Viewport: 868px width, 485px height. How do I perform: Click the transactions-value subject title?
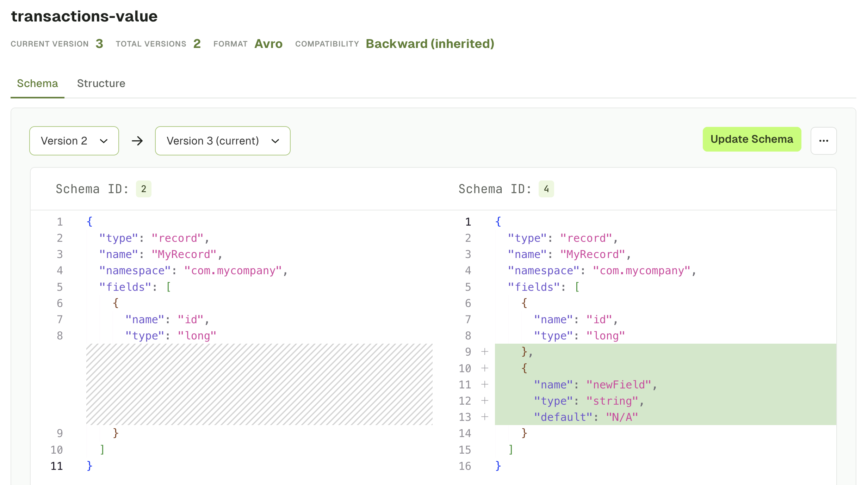[85, 16]
